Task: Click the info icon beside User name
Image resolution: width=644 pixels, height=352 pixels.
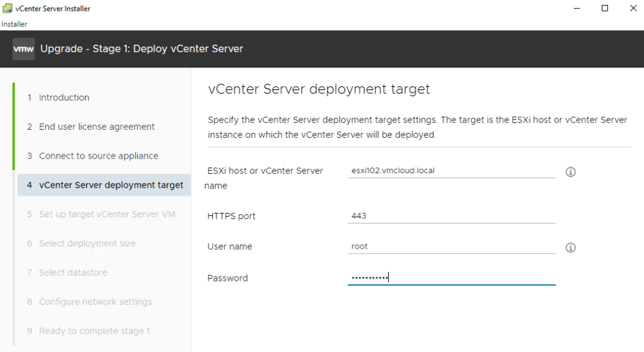Action: tap(570, 247)
